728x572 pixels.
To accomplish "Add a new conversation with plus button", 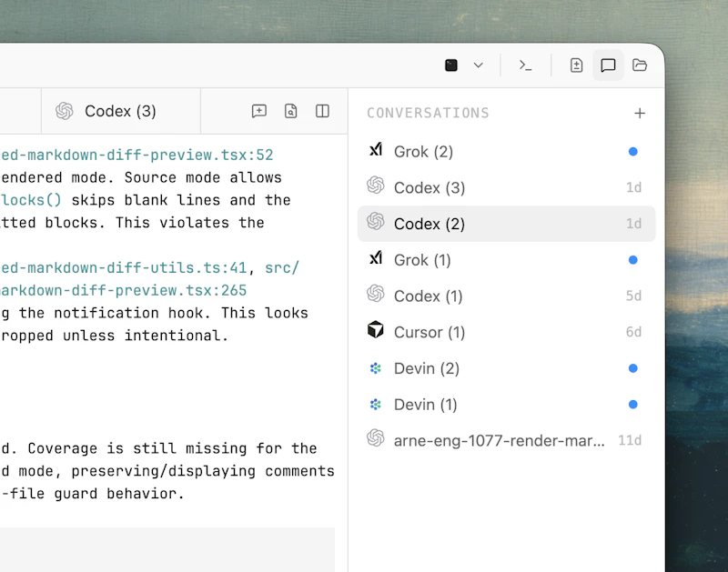I will tap(640, 113).
